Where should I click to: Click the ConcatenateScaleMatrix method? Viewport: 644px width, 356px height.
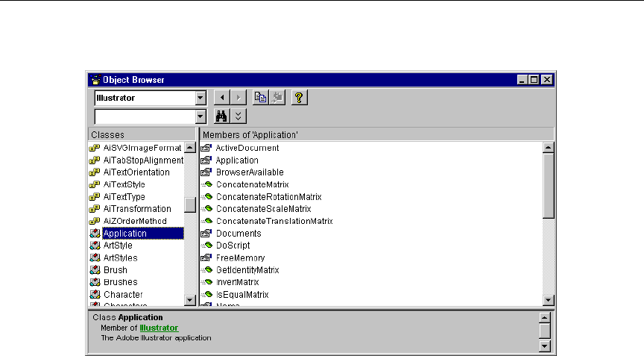(x=264, y=209)
